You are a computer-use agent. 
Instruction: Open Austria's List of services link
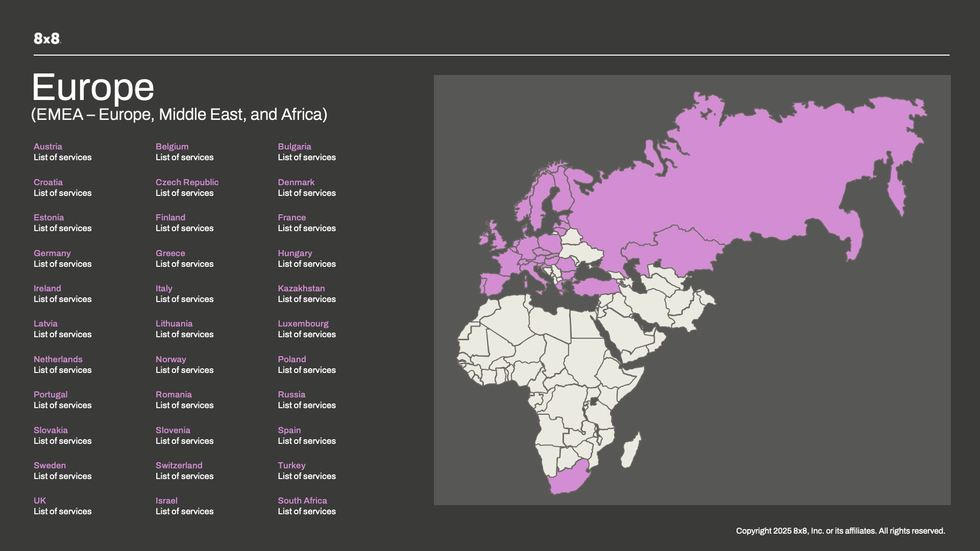[x=62, y=158]
